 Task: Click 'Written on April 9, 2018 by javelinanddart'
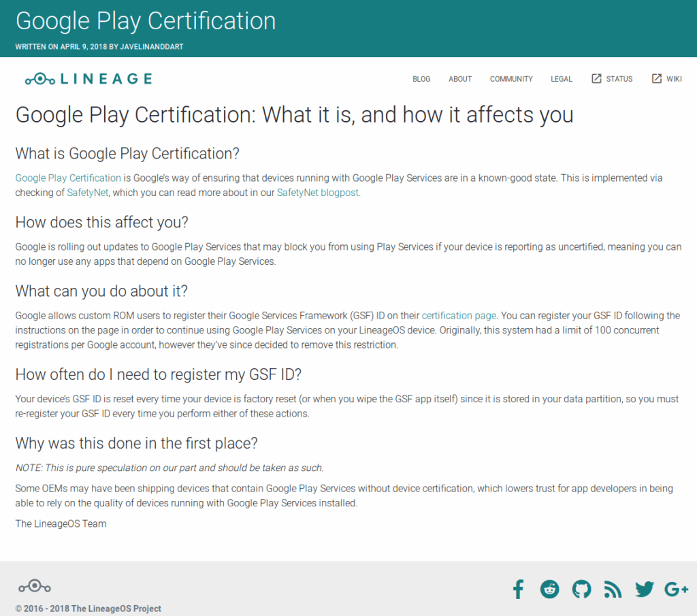click(x=99, y=47)
